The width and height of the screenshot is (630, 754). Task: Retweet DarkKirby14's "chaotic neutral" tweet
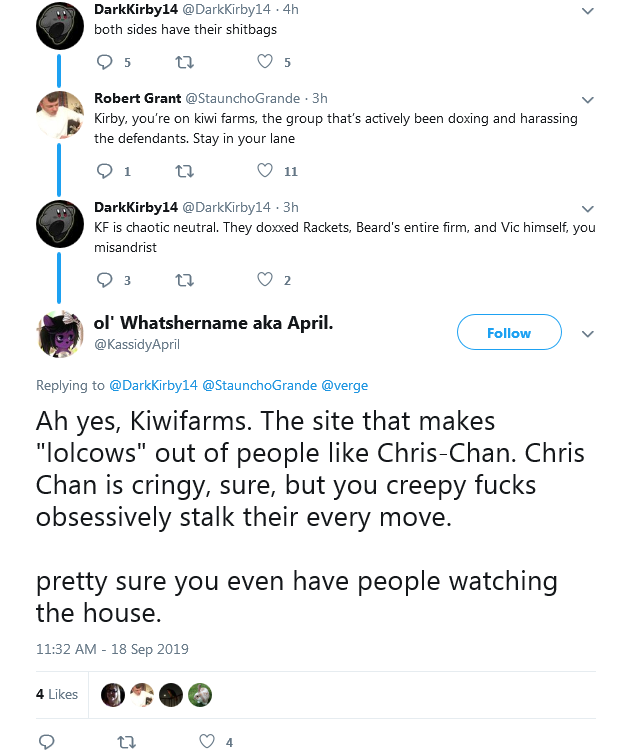pos(184,280)
